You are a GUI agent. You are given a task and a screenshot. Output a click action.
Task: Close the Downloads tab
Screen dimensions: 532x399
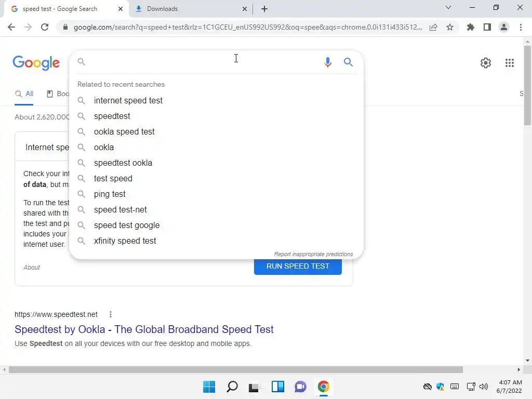point(245,9)
